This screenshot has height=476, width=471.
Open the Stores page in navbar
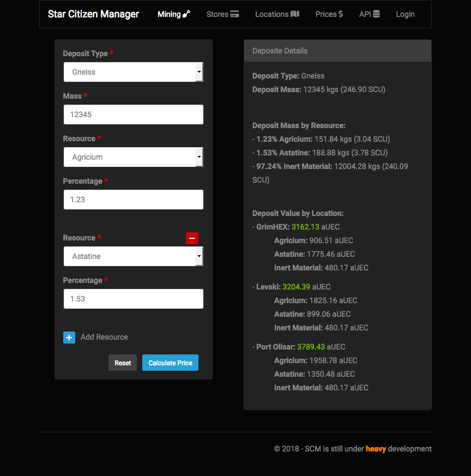pyautogui.click(x=222, y=14)
